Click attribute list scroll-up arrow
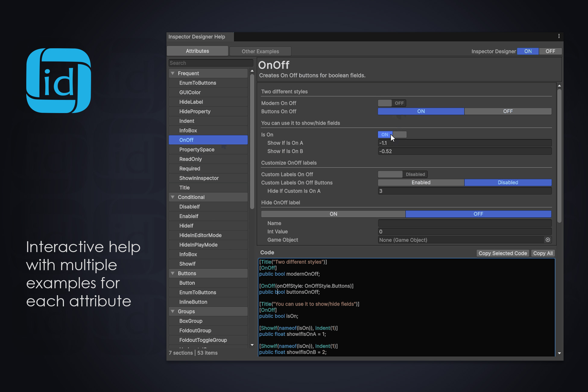 tap(252, 71)
